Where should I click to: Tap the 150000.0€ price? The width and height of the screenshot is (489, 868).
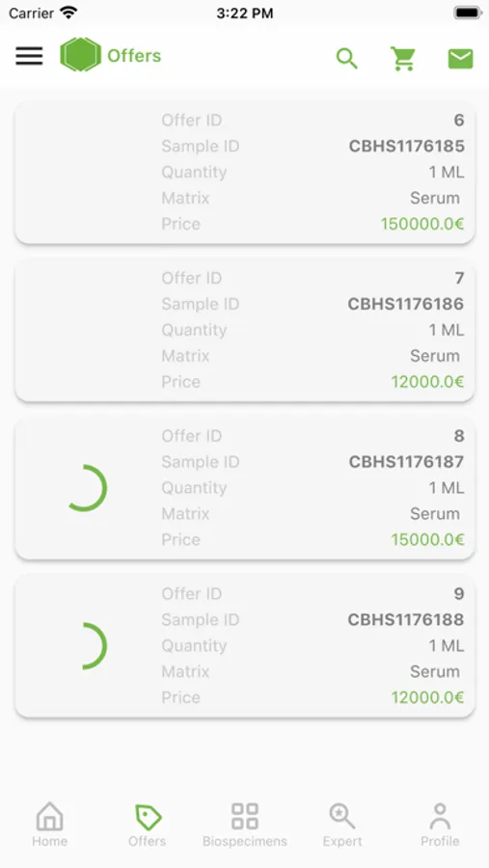tap(422, 224)
